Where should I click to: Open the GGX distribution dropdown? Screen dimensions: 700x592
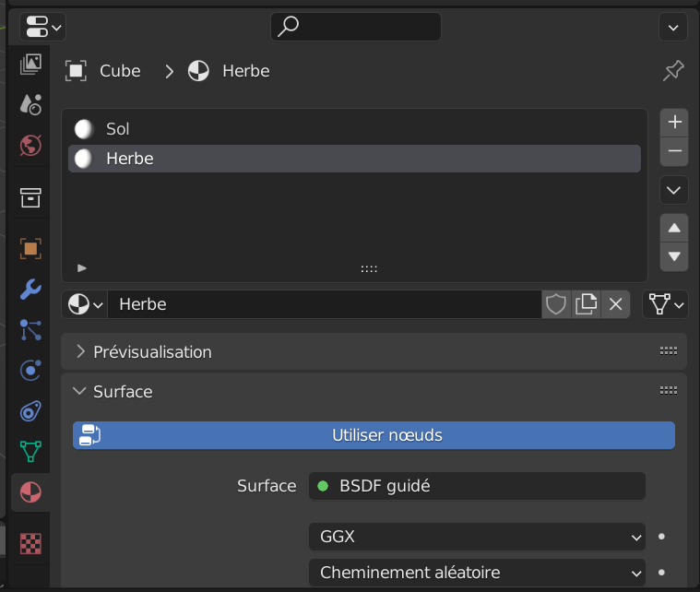tap(476, 536)
